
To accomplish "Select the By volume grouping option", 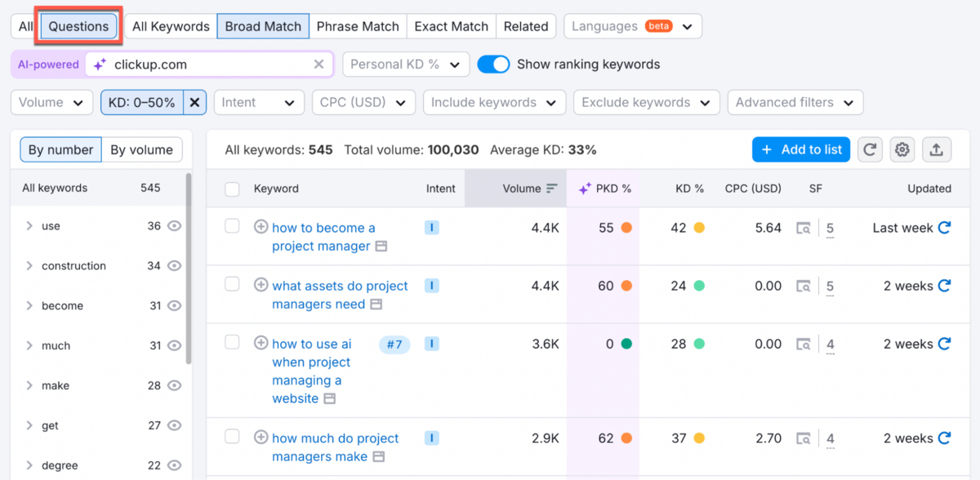I will (x=142, y=149).
